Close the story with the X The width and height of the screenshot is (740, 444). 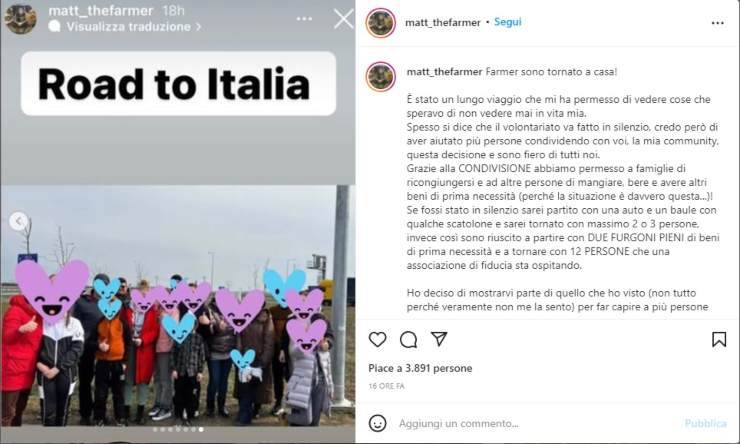click(x=343, y=19)
